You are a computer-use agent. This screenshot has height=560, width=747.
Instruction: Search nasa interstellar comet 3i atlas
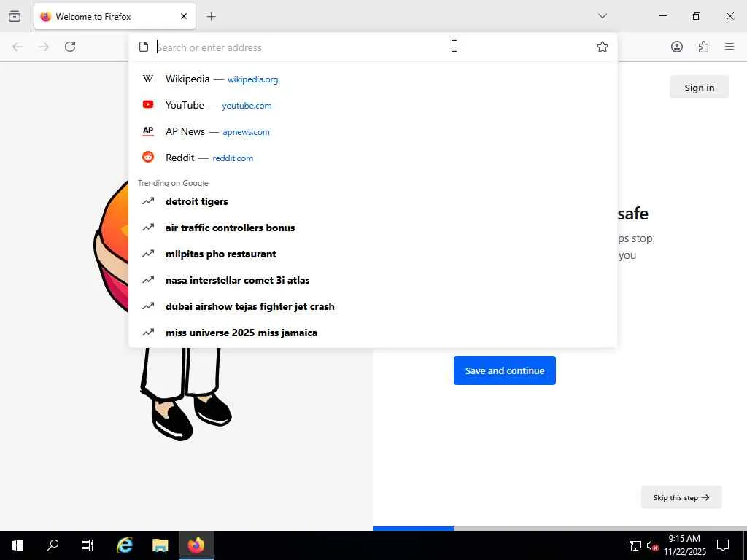373,280
